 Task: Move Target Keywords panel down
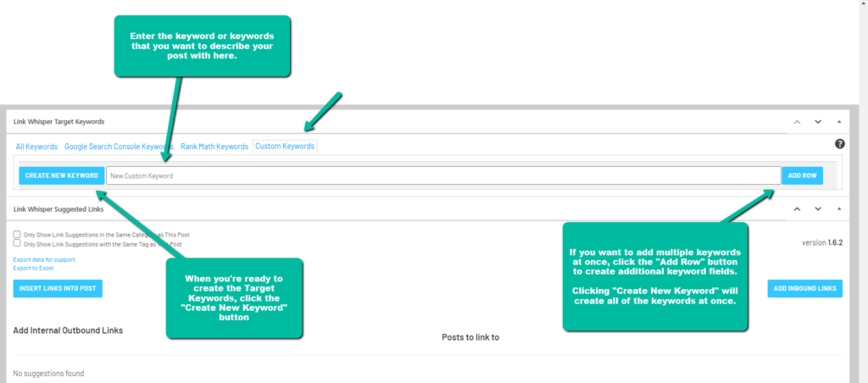(818, 122)
